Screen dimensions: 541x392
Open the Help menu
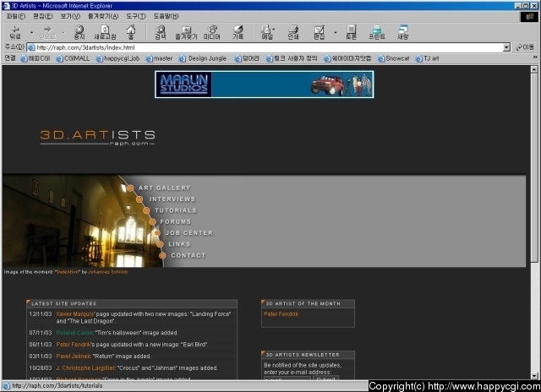pyautogui.click(x=166, y=16)
